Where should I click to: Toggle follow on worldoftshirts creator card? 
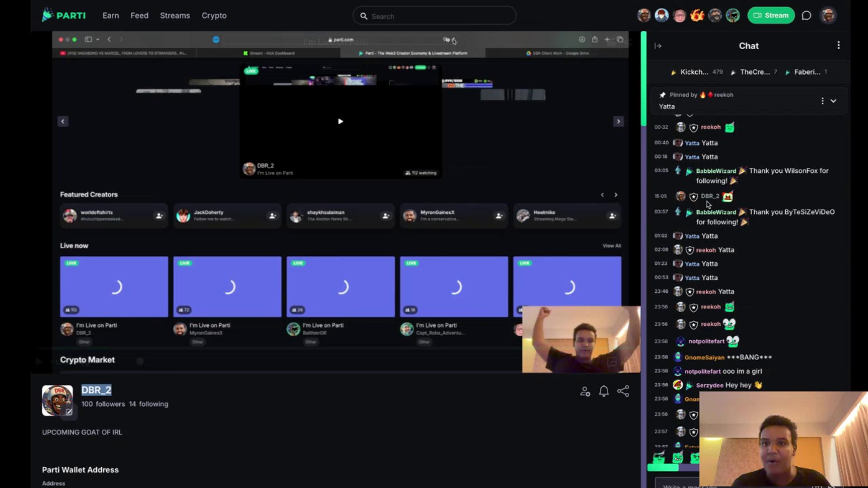tap(159, 216)
